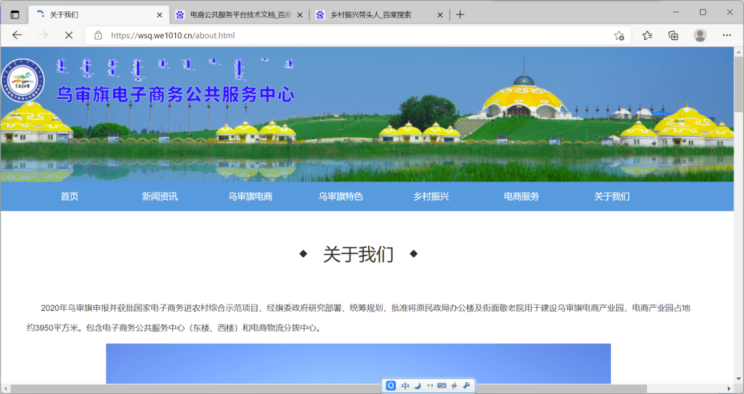The image size is (744, 394).
Task: Go back to the previous page
Action: pyautogui.click(x=17, y=35)
